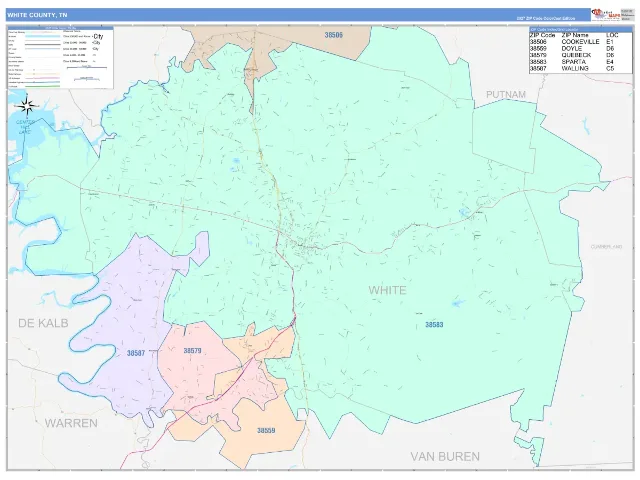The height and width of the screenshot is (480, 640).
Task: Select DOYLE in the ZIP index table
Action: point(572,49)
